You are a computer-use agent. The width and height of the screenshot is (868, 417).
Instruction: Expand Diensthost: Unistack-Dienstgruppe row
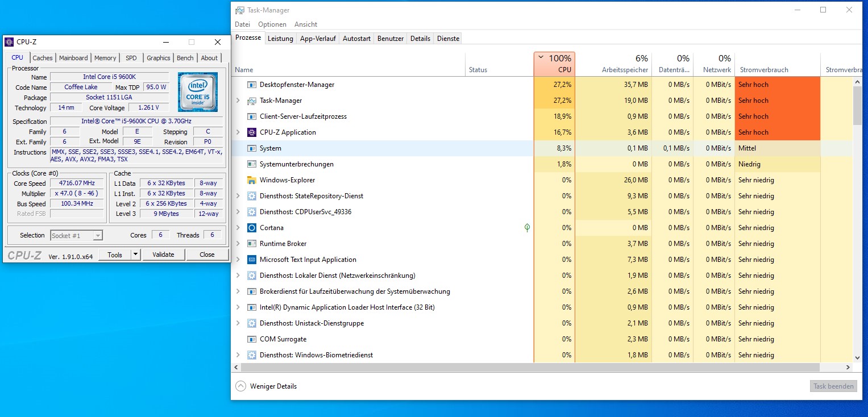pos(238,323)
